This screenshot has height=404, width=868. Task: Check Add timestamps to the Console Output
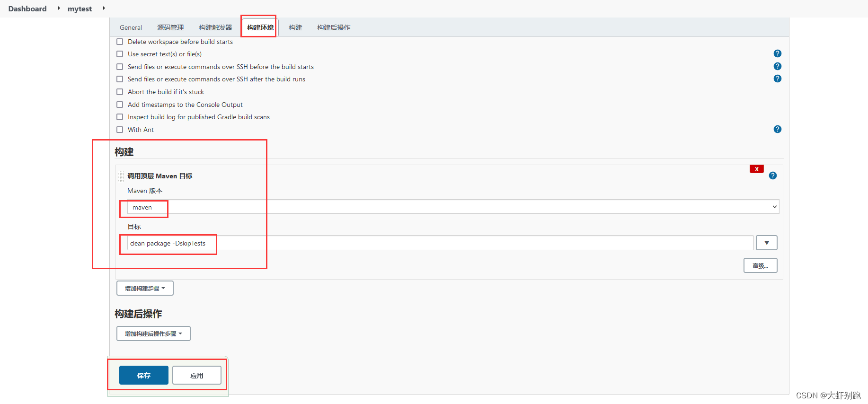click(120, 105)
